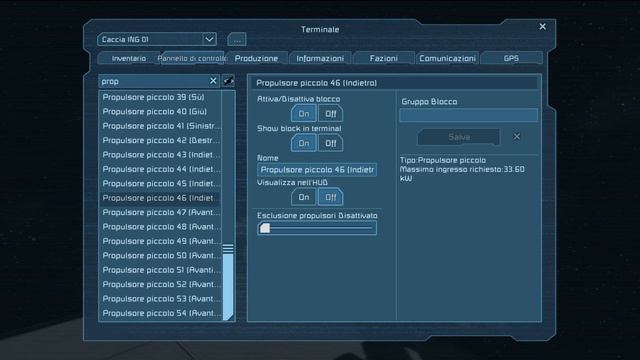Viewport: 640px width, 360px height.
Task: Open the '...' button next to ship selector
Action: (x=237, y=40)
